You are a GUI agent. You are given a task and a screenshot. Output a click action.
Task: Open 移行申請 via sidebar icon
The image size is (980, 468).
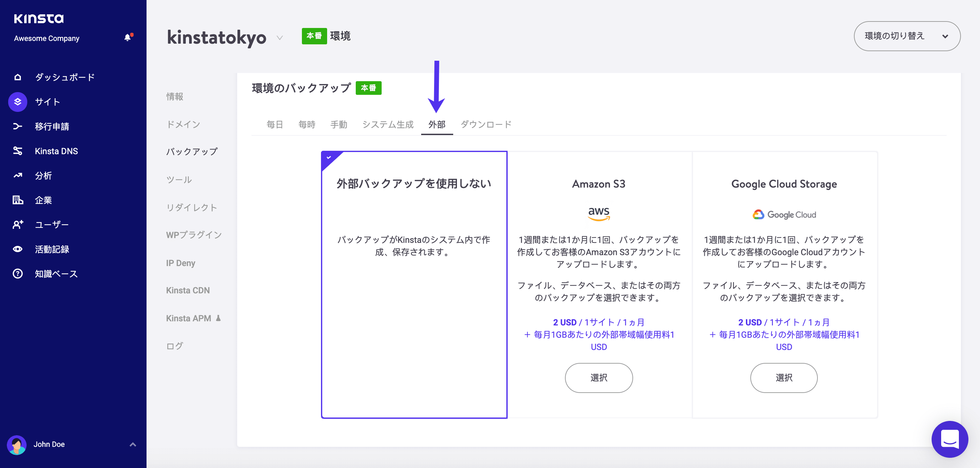(x=17, y=127)
